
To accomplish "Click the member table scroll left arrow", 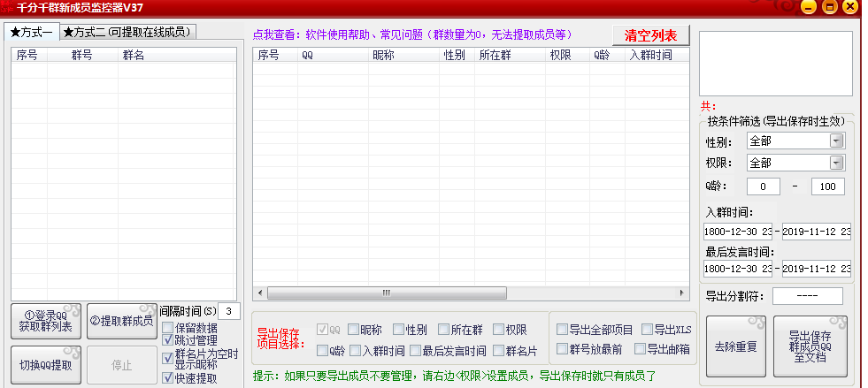I will point(259,293).
